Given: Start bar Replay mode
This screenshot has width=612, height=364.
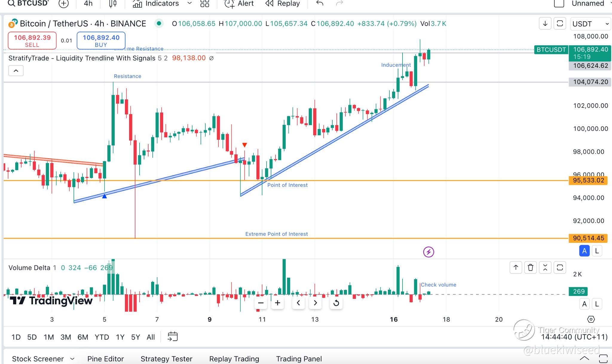Looking at the screenshot, I should [x=282, y=4].
